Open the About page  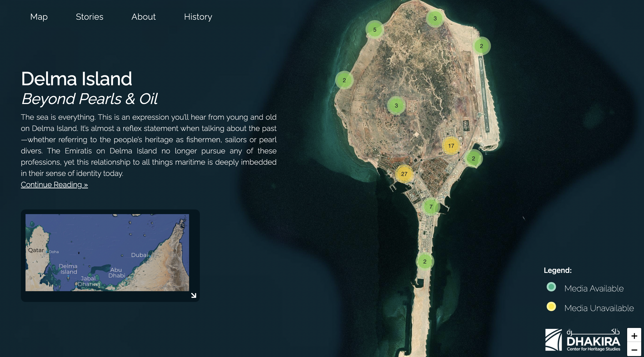(143, 17)
